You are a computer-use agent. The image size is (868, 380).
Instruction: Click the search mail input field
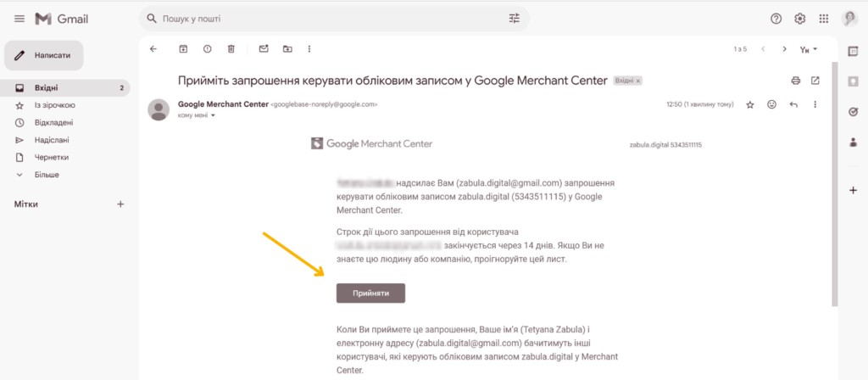(x=334, y=19)
